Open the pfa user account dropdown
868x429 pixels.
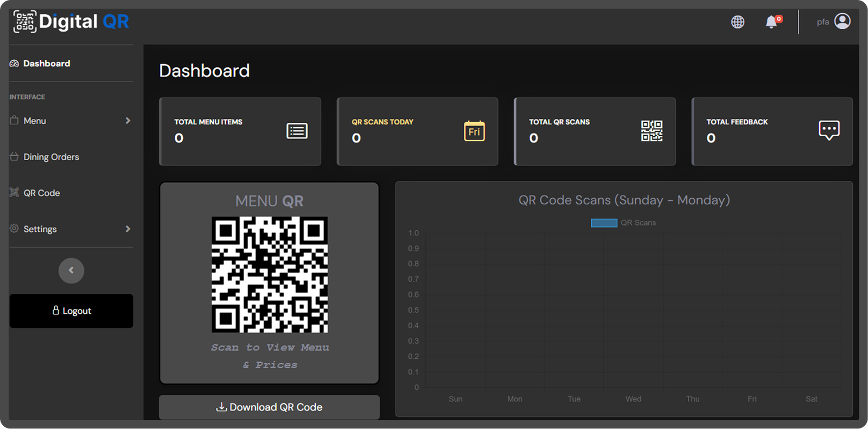(823, 22)
